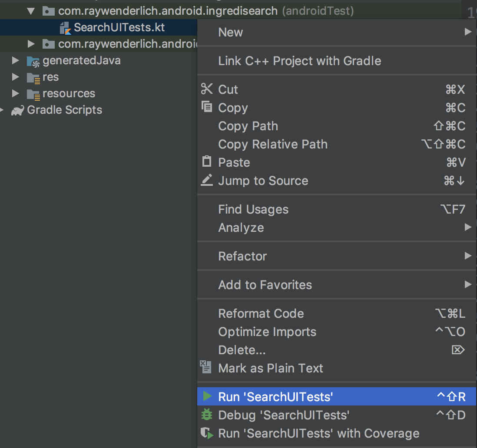Expand the res folder arrow
Screen dimensions: 477x448
[16, 77]
